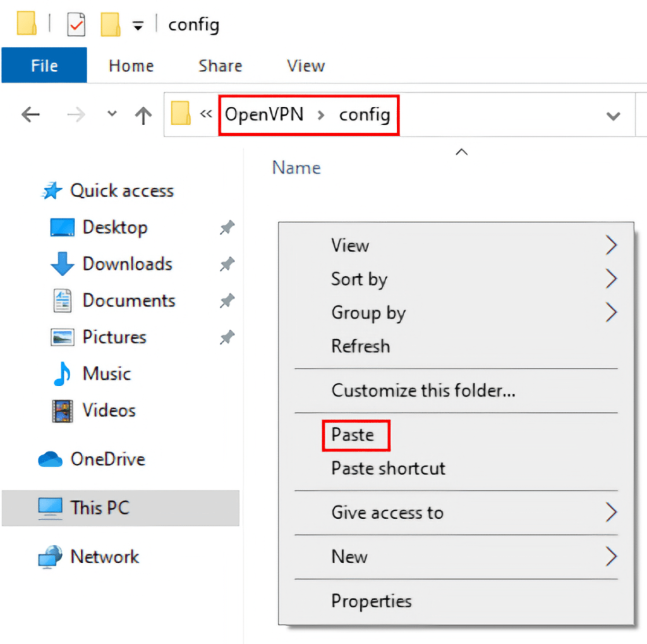647x644 pixels.
Task: Open OneDrive in the navigation pane
Action: [x=107, y=459]
